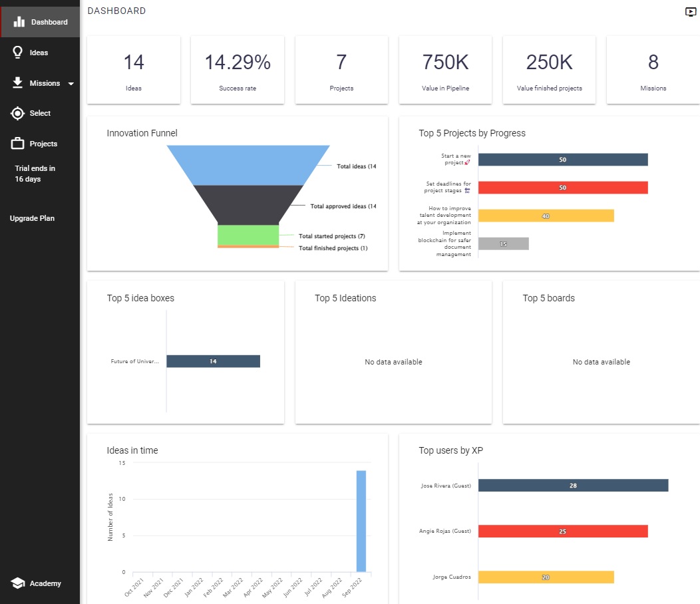The width and height of the screenshot is (700, 604).
Task: Click the Projects briefcase icon
Action: (x=18, y=144)
